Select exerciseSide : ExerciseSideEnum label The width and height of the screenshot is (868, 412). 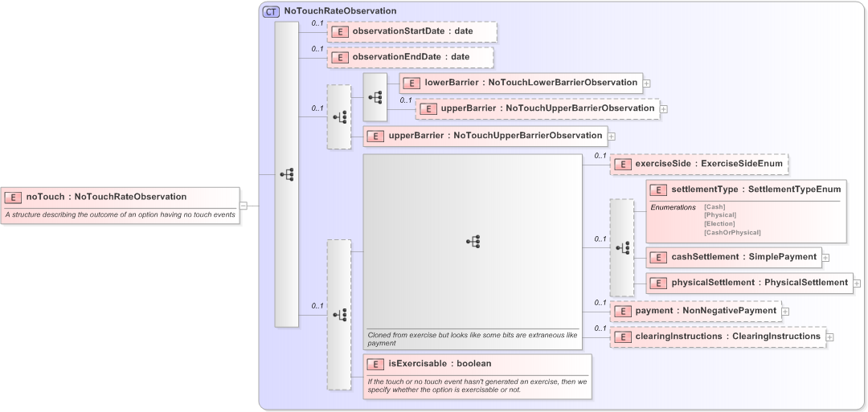709,165
